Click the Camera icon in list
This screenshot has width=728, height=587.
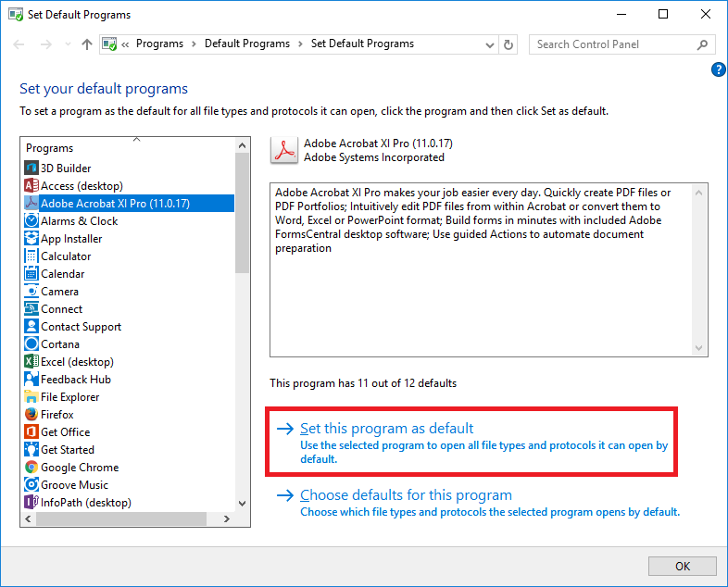pyautogui.click(x=31, y=291)
